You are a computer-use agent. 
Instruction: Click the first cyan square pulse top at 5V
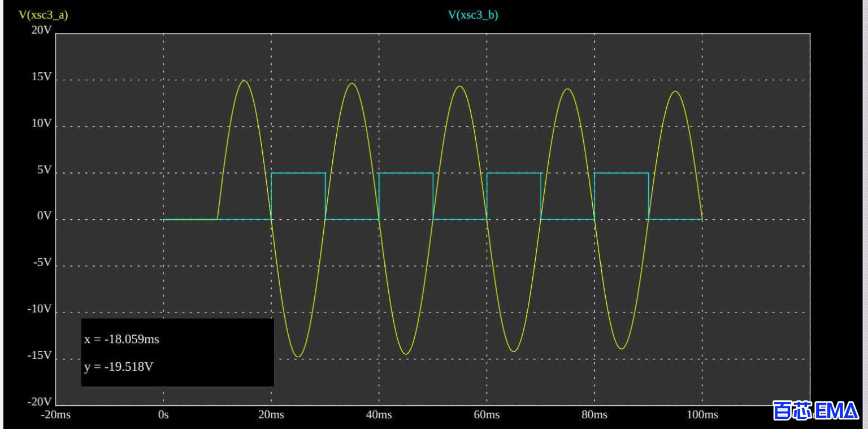298,173
